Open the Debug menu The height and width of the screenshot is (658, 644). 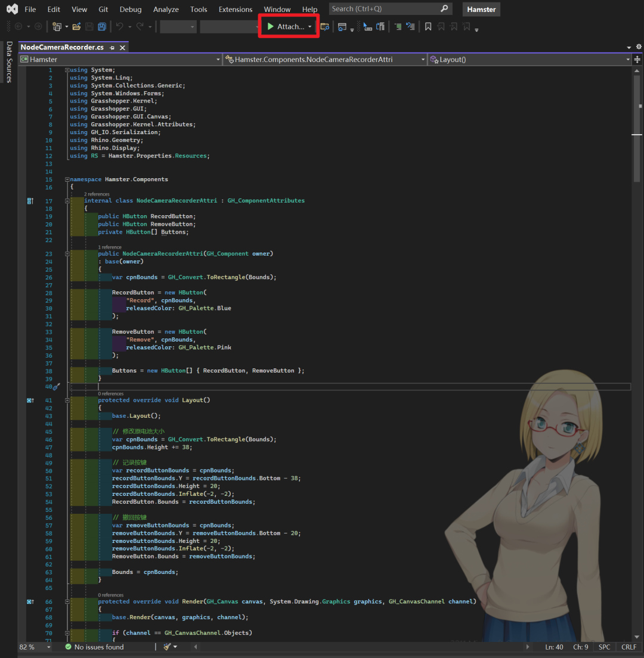pyautogui.click(x=130, y=9)
